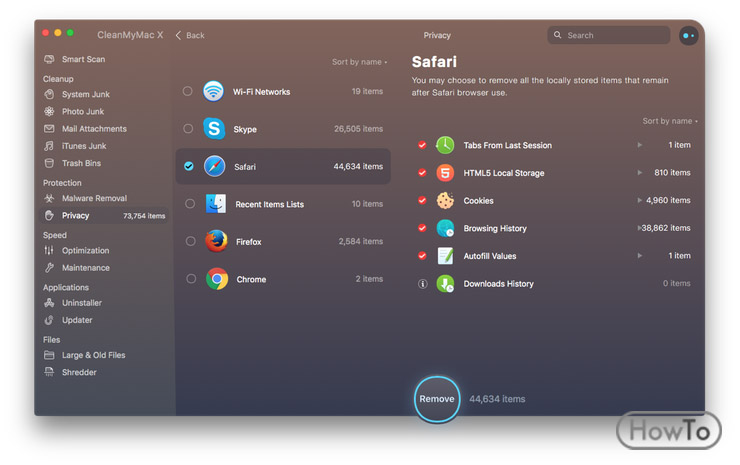Uncheck HTML5 Local Storage checkbox
Screen dimensions: 740x465
pos(422,173)
